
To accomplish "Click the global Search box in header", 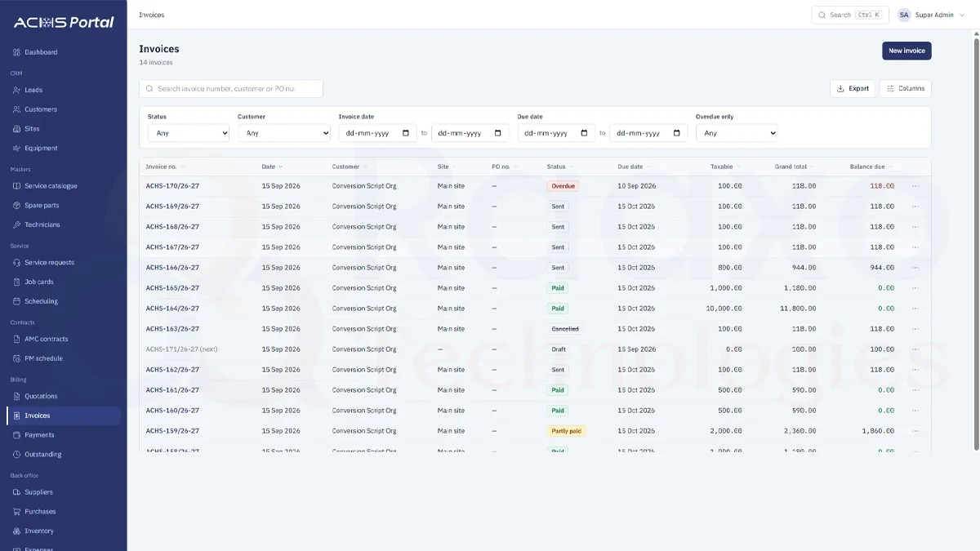I will tap(850, 15).
